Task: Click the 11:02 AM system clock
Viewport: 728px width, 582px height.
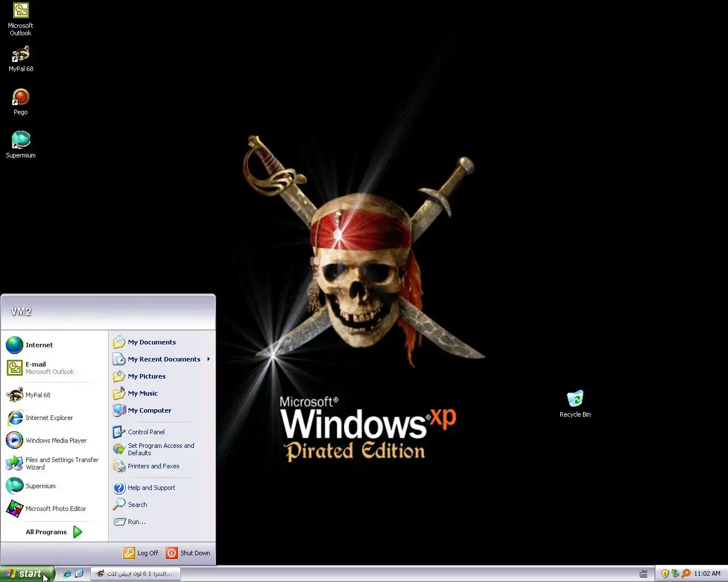Action: (707, 573)
